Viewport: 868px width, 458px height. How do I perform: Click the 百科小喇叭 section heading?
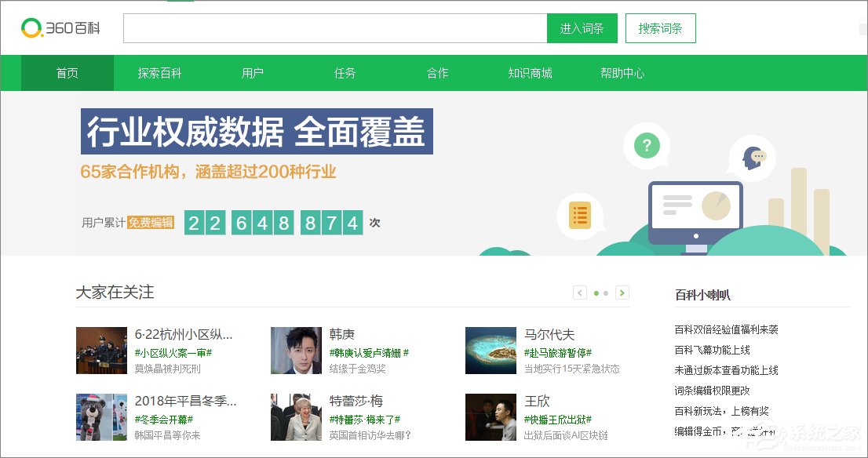tap(703, 295)
